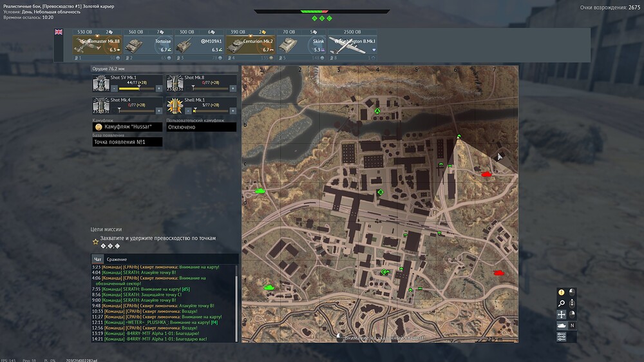
Task: Click the point A indicator in score bar
Action: [x=315, y=18]
